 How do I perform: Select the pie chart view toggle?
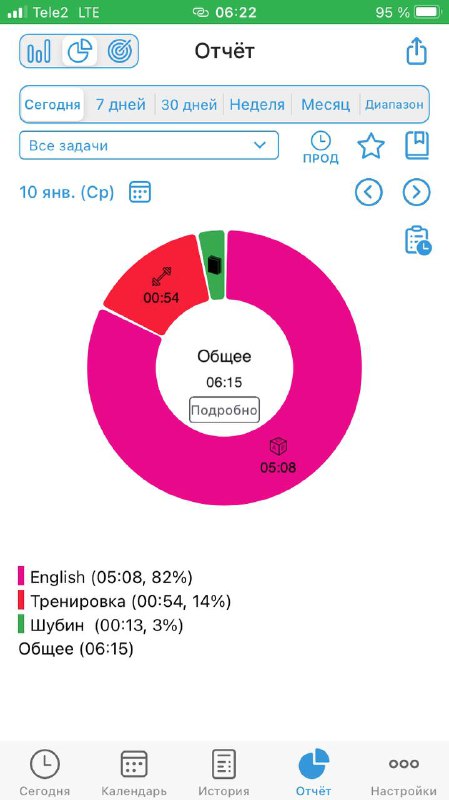pos(80,52)
